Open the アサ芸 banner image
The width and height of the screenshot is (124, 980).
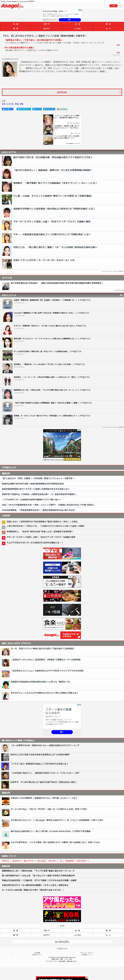click(x=62, y=553)
